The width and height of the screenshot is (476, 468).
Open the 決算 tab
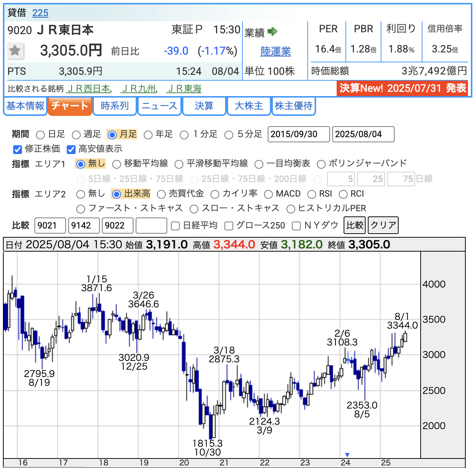(x=204, y=106)
